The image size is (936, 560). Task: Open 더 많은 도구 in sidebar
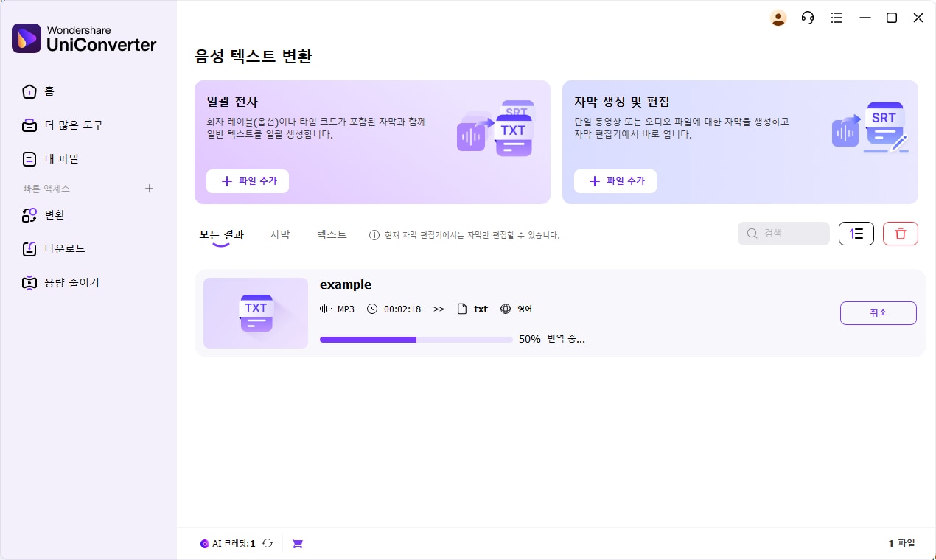coord(72,125)
